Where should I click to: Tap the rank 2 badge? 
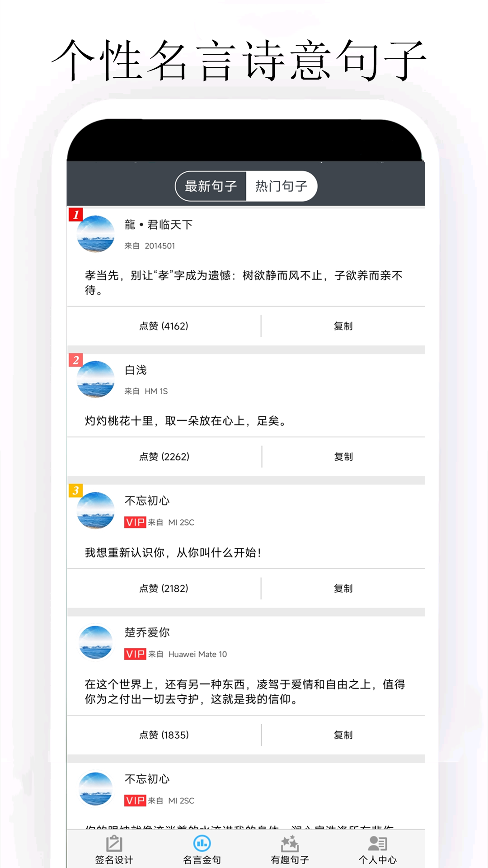(x=75, y=360)
